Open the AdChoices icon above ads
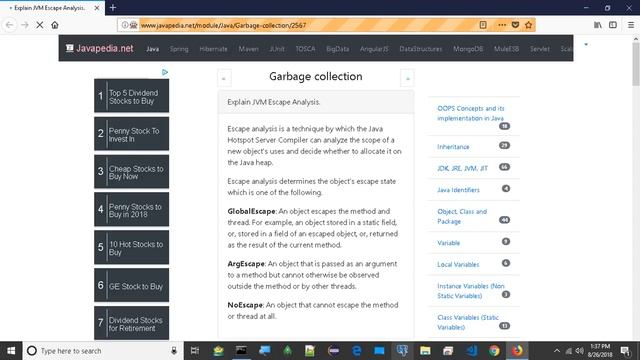 pos(164,72)
